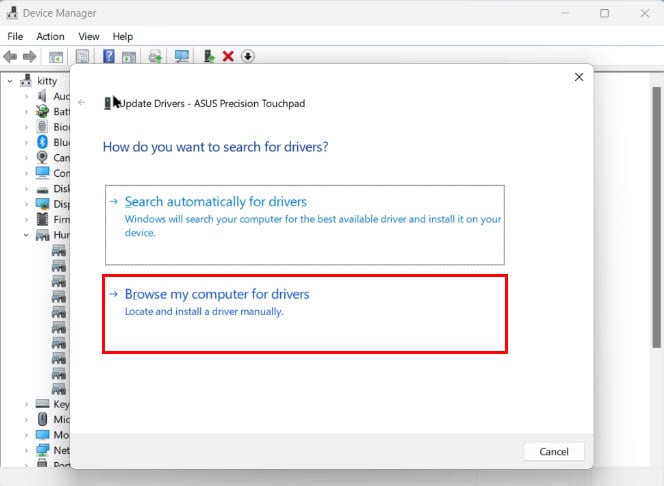664x486 pixels.
Task: Click the Device Manager title bar icon
Action: point(12,13)
